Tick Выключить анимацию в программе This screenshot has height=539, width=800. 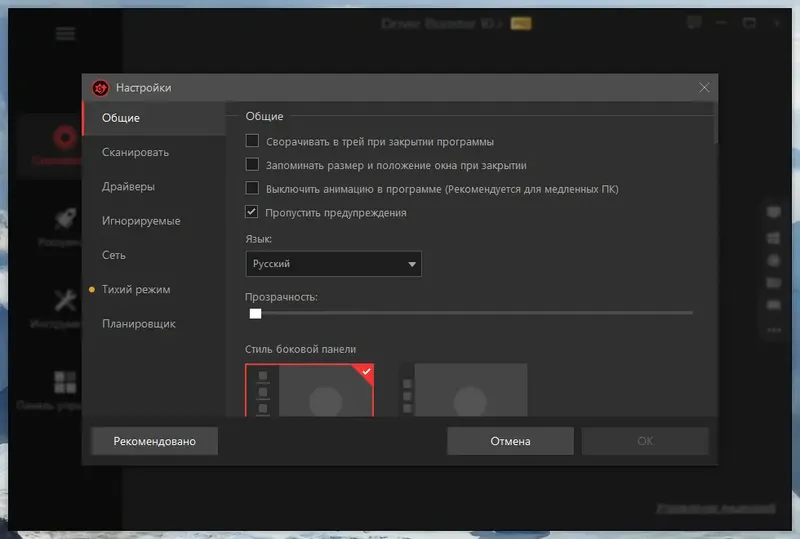point(252,188)
